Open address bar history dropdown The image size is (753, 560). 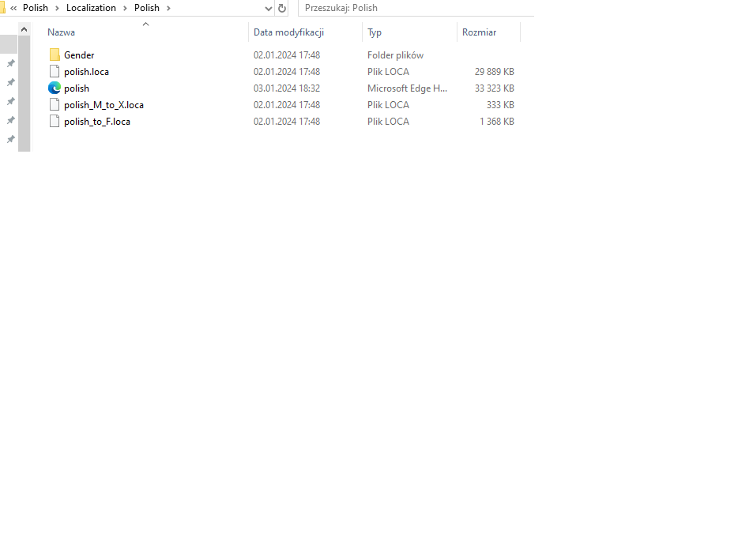[269, 8]
